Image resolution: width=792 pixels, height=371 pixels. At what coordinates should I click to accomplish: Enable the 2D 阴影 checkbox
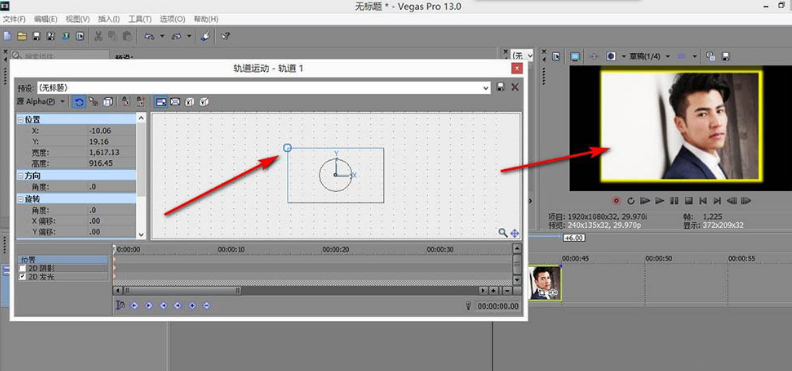click(22, 269)
